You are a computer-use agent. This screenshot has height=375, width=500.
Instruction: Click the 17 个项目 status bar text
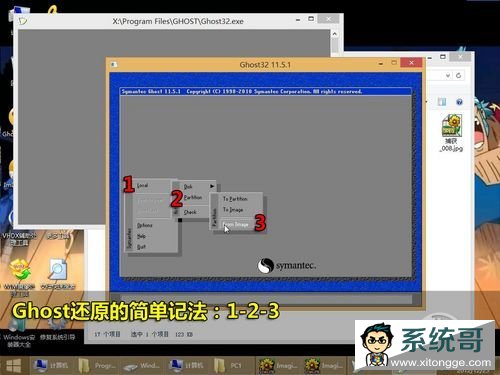[x=107, y=334]
